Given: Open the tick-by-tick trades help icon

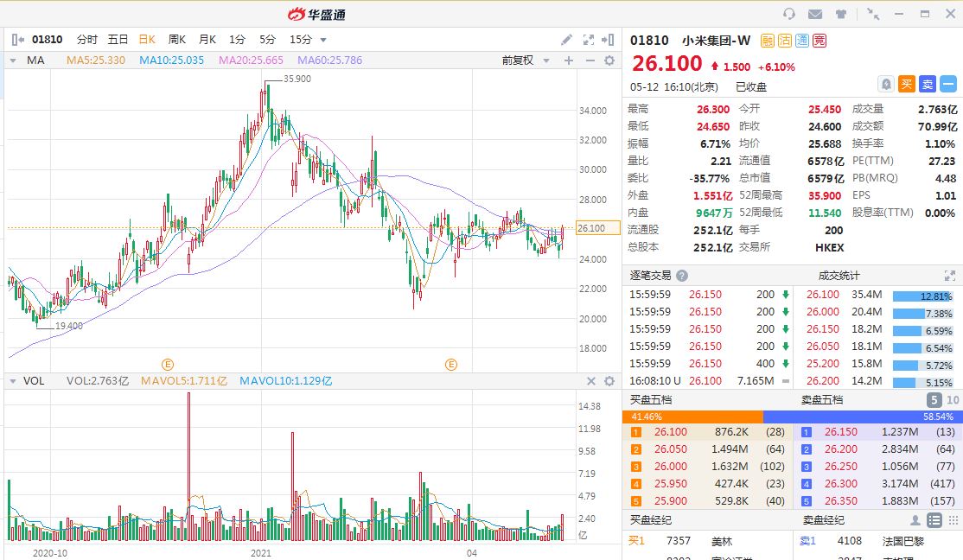Looking at the screenshot, I should point(682,276).
